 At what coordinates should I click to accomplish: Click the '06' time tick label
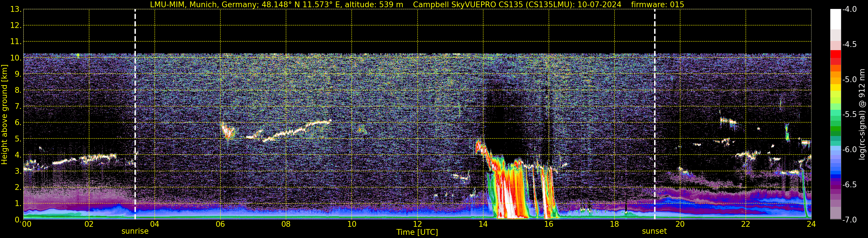pos(220,224)
